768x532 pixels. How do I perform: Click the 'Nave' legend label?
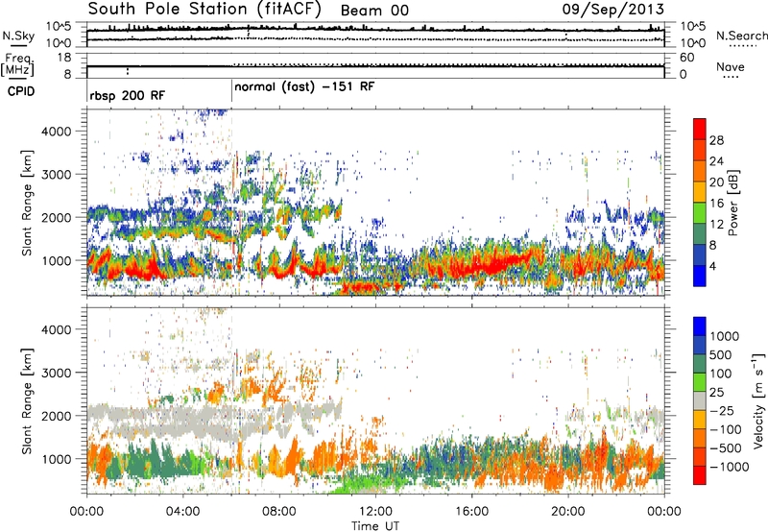click(x=730, y=66)
